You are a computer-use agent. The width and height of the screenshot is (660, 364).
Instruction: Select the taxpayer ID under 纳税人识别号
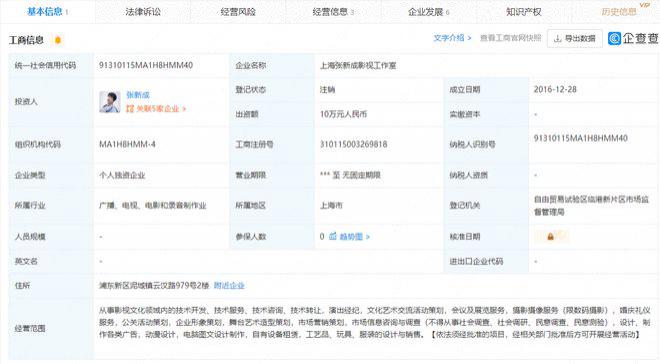(x=580, y=138)
